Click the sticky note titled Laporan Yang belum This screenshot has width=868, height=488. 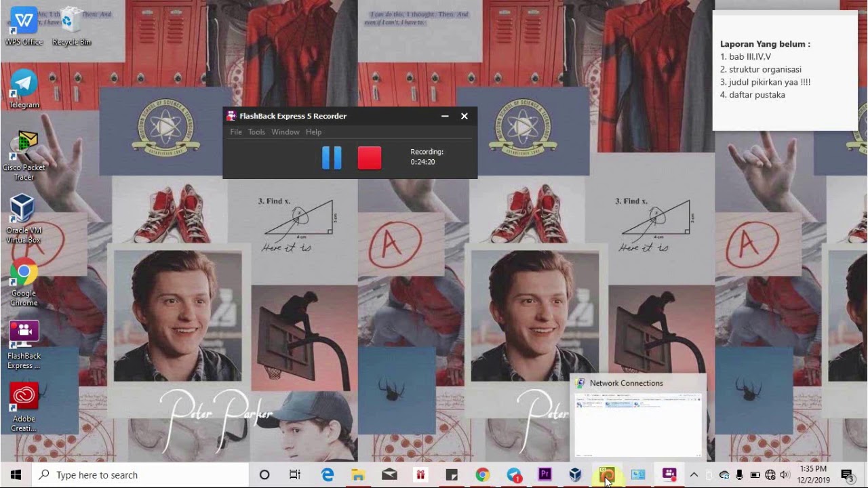point(785,71)
